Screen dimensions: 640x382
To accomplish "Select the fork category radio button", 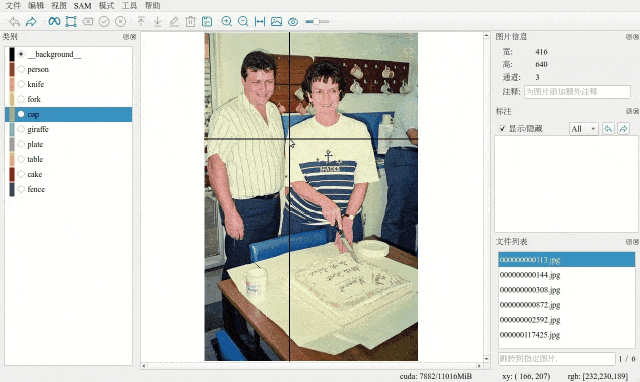I will [21, 99].
